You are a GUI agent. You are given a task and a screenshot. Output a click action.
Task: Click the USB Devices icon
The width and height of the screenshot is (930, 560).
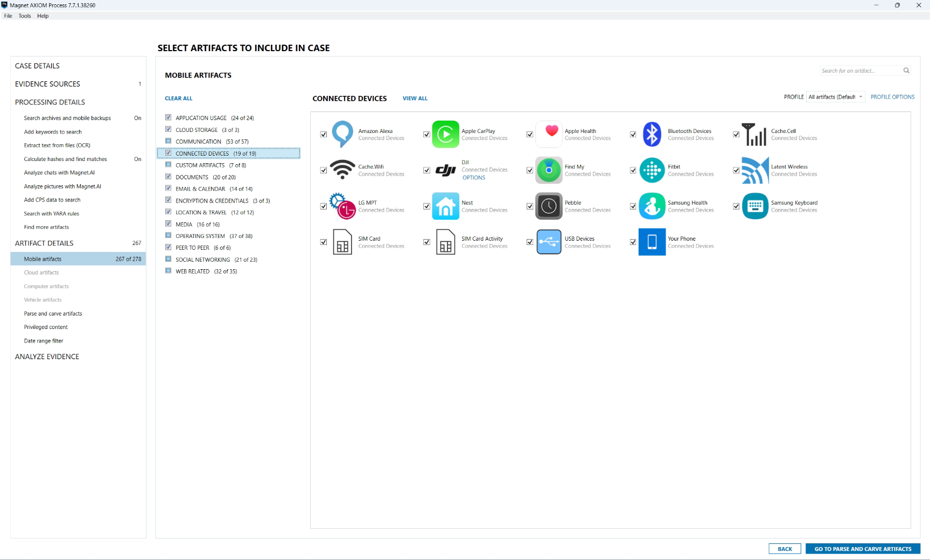tap(549, 242)
